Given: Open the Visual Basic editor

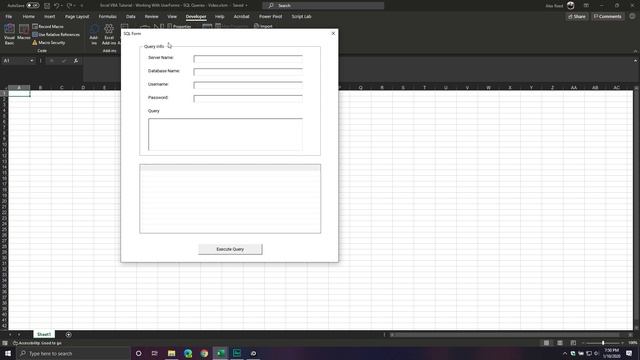Looking at the screenshot, I should click(x=9, y=34).
